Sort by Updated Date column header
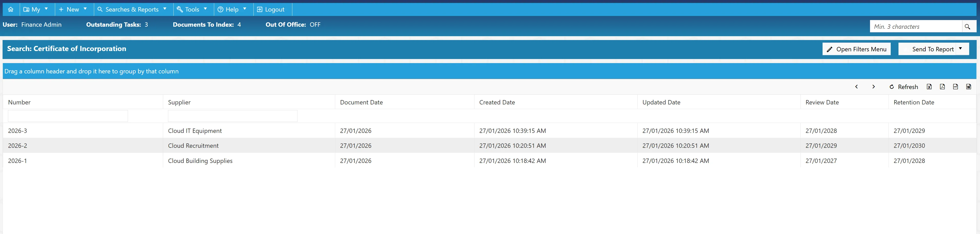Viewport: 980px width, 234px height. coord(661,102)
